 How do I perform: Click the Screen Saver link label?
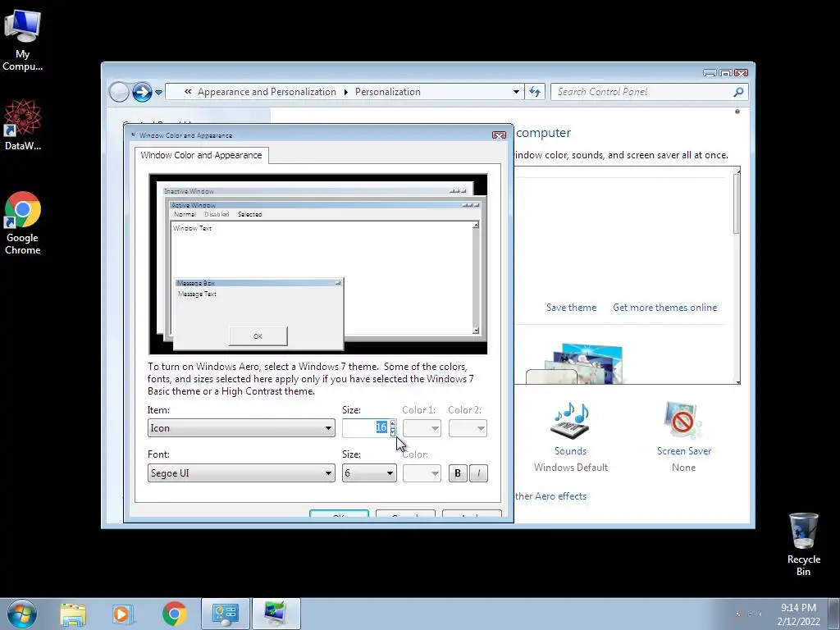tap(684, 451)
